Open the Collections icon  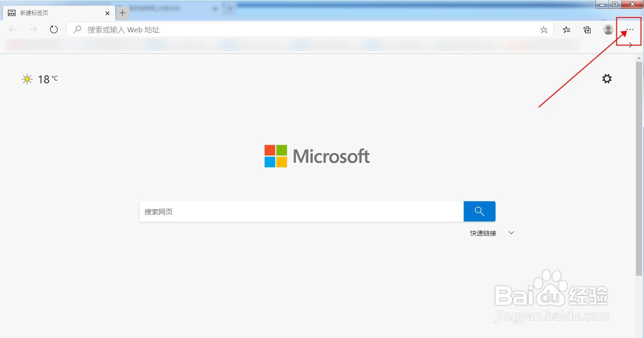pyautogui.click(x=587, y=29)
